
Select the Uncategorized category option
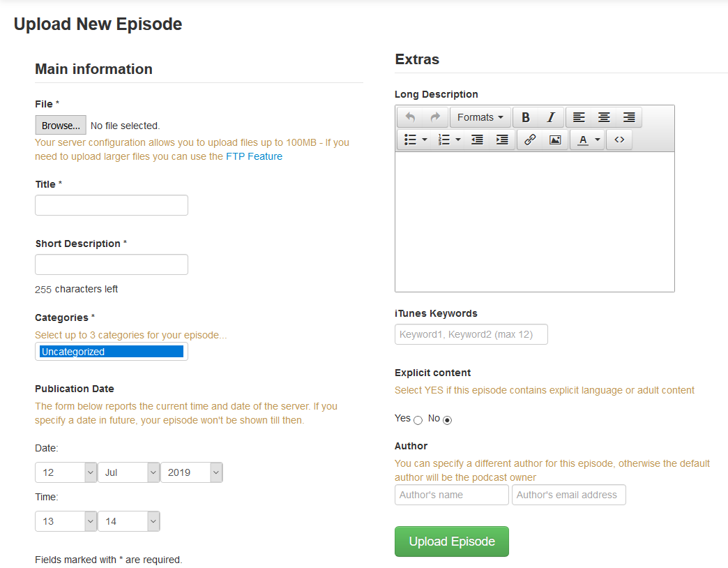(x=112, y=352)
